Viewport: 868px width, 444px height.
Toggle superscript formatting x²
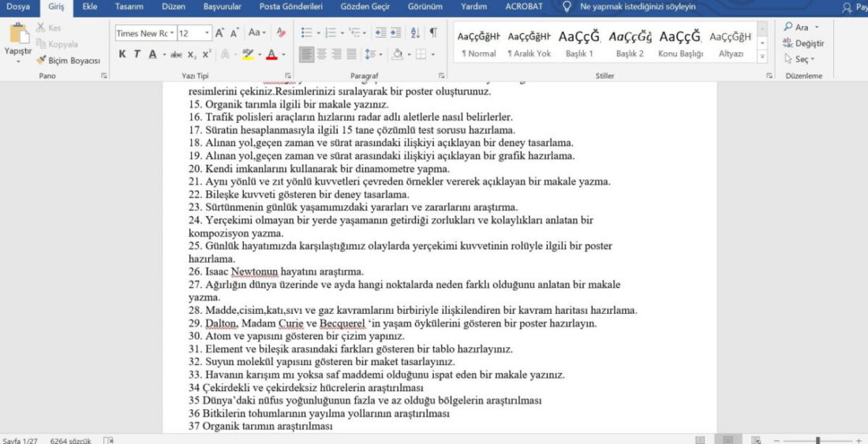point(207,54)
